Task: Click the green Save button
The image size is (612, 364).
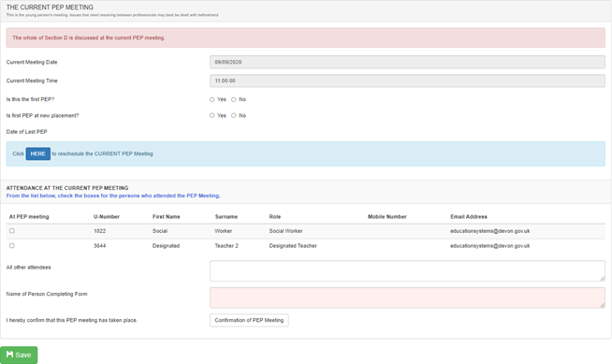Action: (x=19, y=355)
